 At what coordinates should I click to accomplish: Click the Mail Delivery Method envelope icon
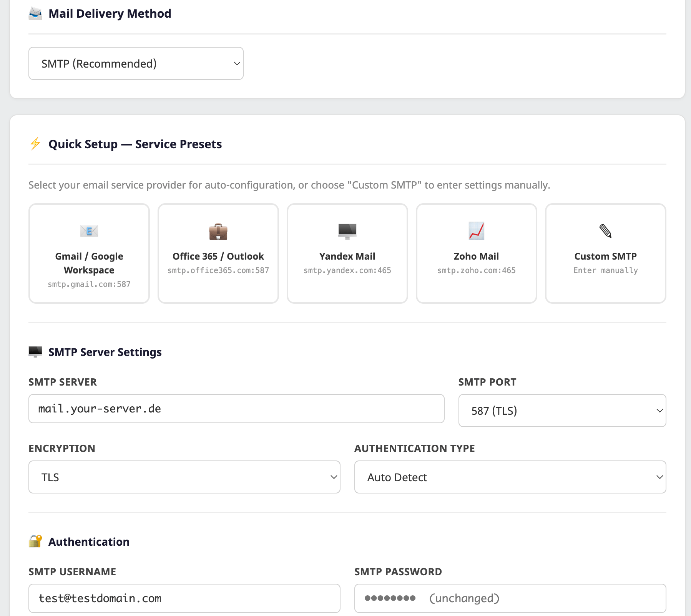pos(35,13)
